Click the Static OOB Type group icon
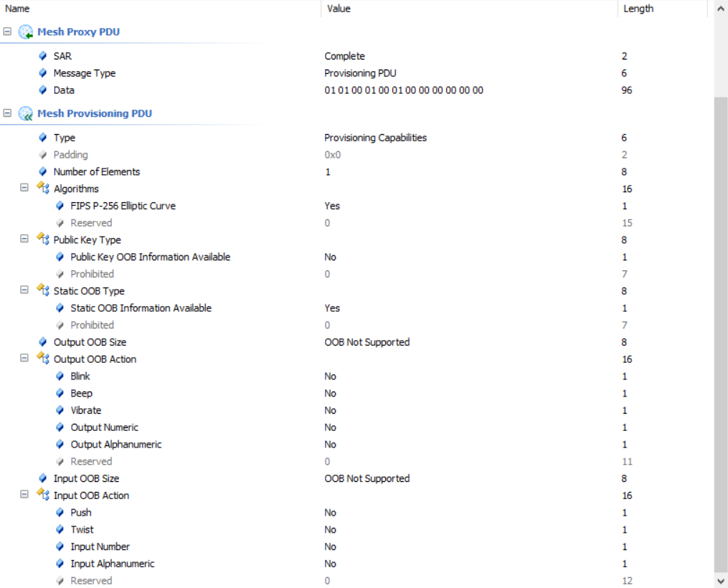Screen dimensions: 728x588 pyautogui.click(x=43, y=291)
